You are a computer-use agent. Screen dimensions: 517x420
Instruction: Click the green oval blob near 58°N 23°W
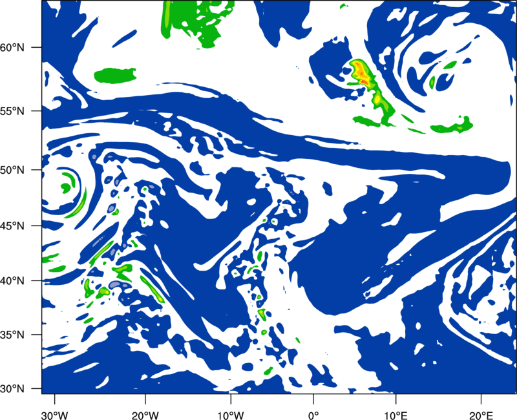(x=115, y=76)
